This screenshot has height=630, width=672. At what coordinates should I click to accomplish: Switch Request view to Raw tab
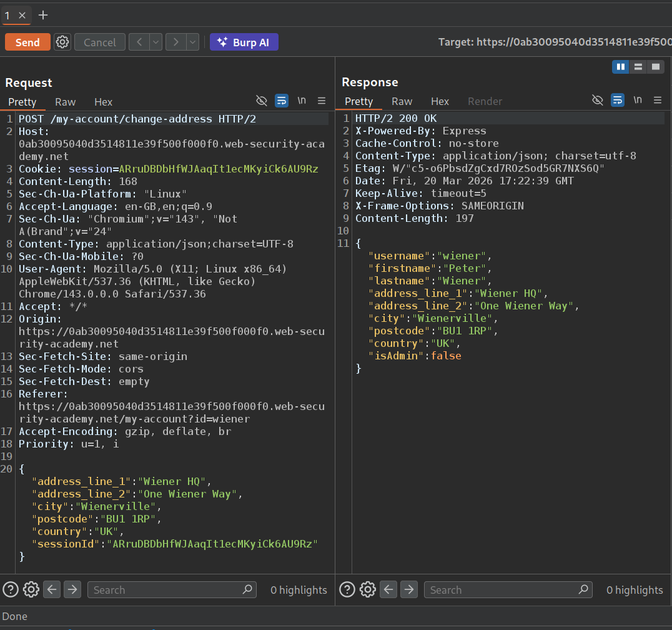pyautogui.click(x=65, y=102)
